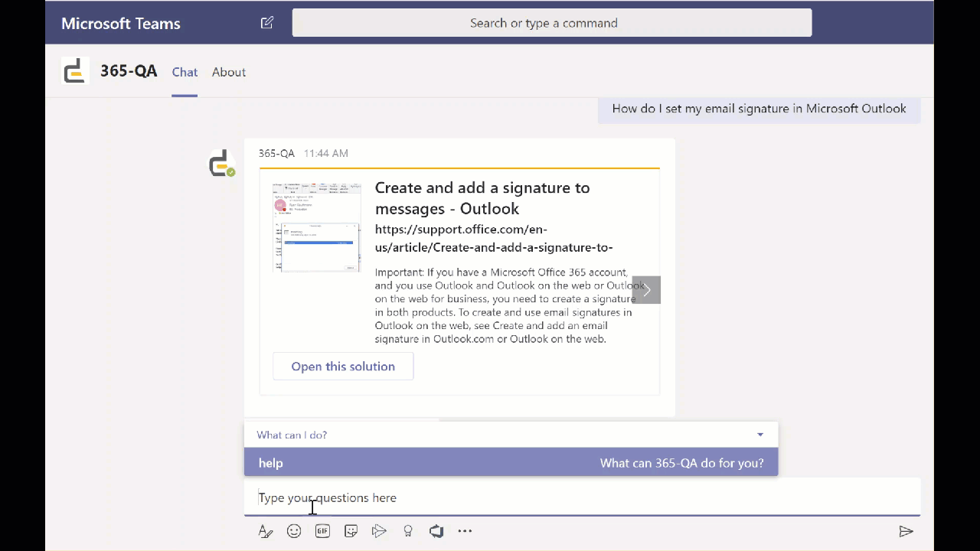
Task: Click the Type your questions here field
Action: point(582,497)
